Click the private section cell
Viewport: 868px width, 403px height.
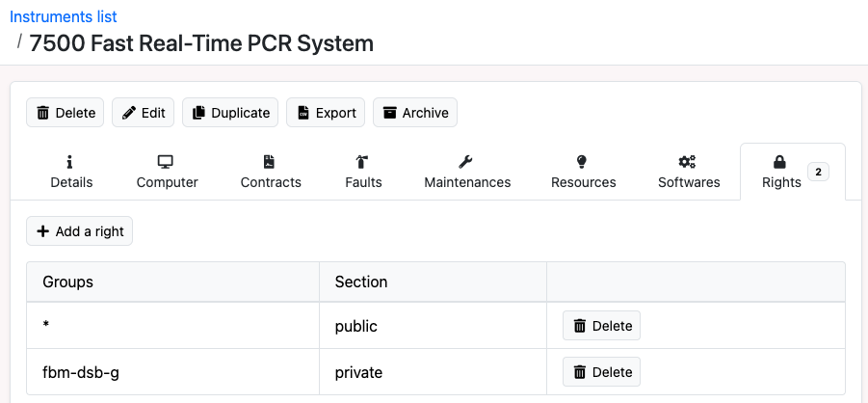click(x=433, y=372)
